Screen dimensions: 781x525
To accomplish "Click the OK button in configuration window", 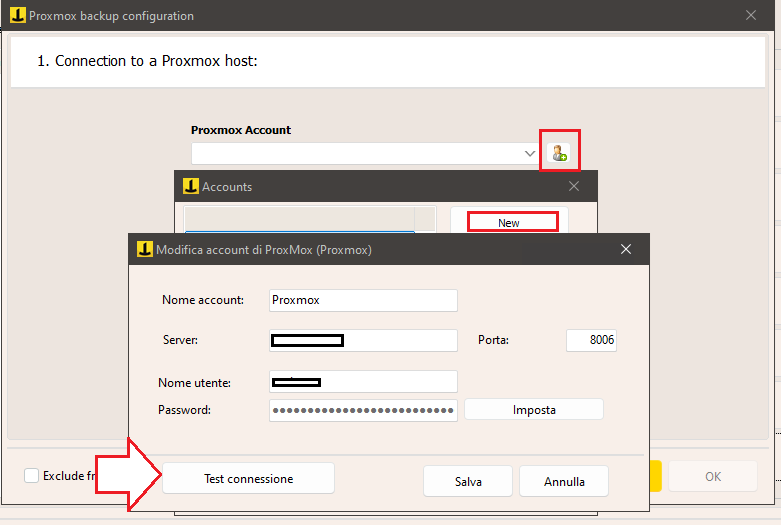I will coord(712,476).
